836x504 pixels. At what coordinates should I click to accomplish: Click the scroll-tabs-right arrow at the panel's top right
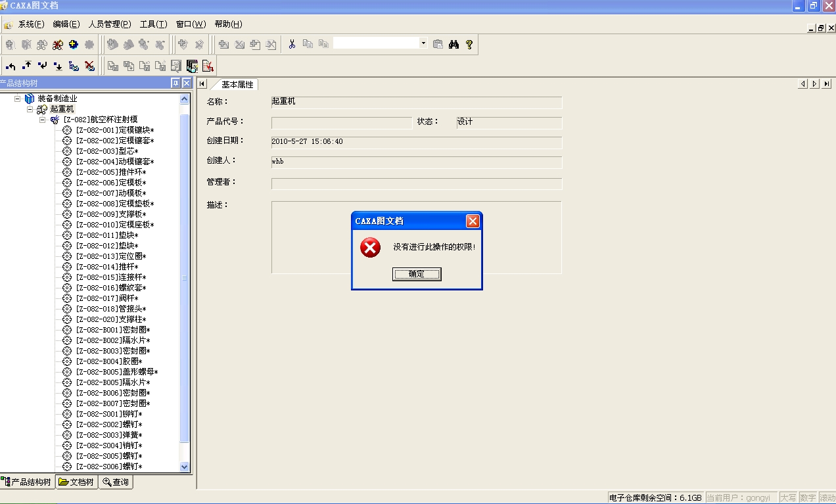(815, 83)
